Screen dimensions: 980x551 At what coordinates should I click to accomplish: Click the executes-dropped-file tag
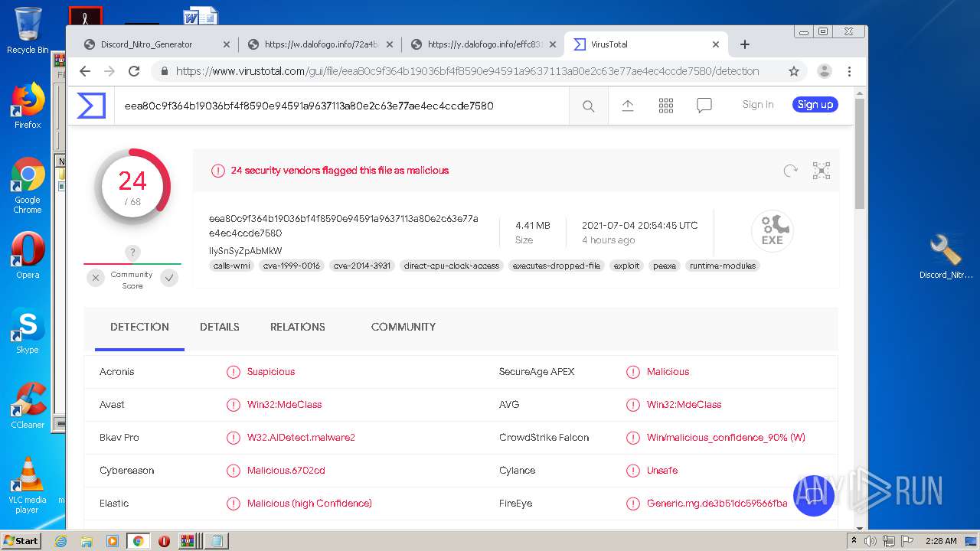557,266
